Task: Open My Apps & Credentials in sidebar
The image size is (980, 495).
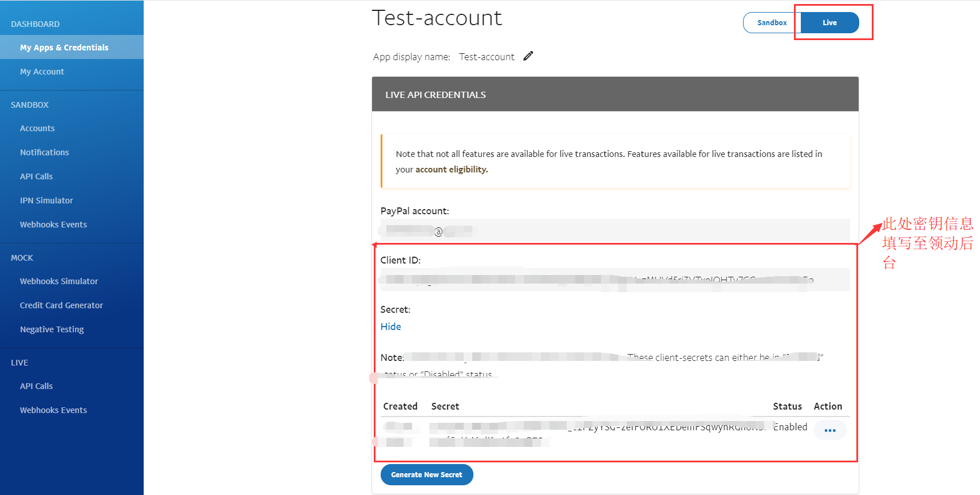Action: click(64, 48)
